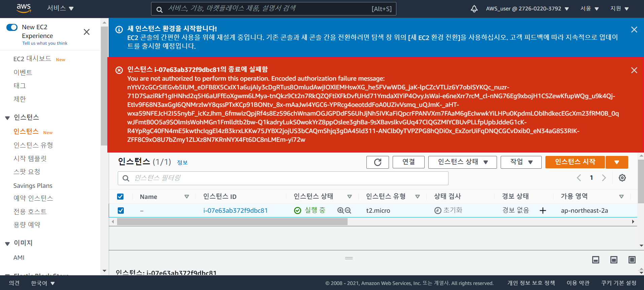Click the running status check icon
Image resolution: width=644 pixels, height=290 pixels.
click(297, 211)
